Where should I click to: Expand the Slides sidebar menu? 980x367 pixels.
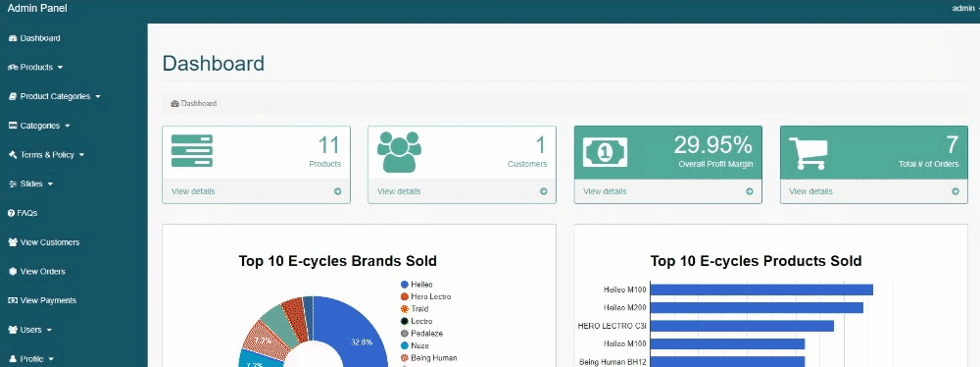pos(30,184)
